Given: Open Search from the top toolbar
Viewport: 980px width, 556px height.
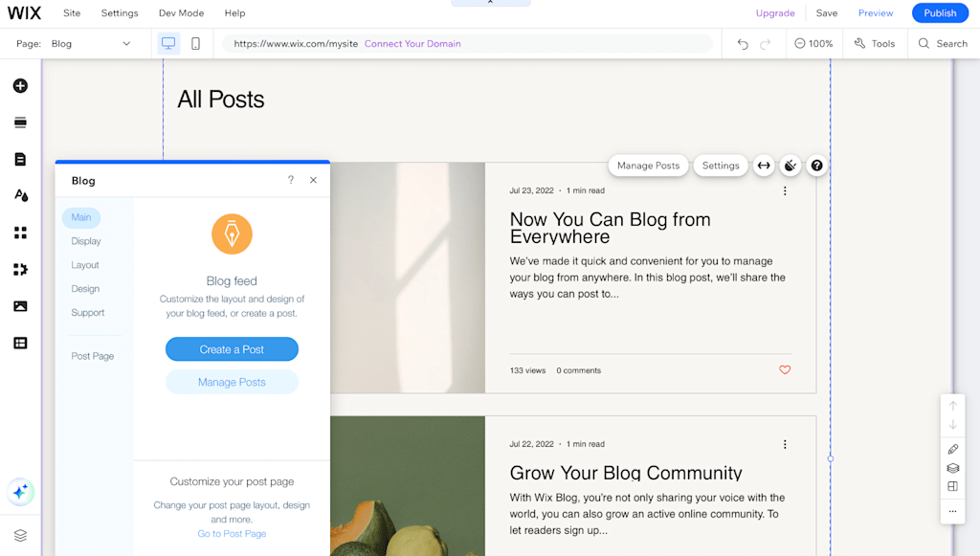Looking at the screenshot, I should [942, 43].
